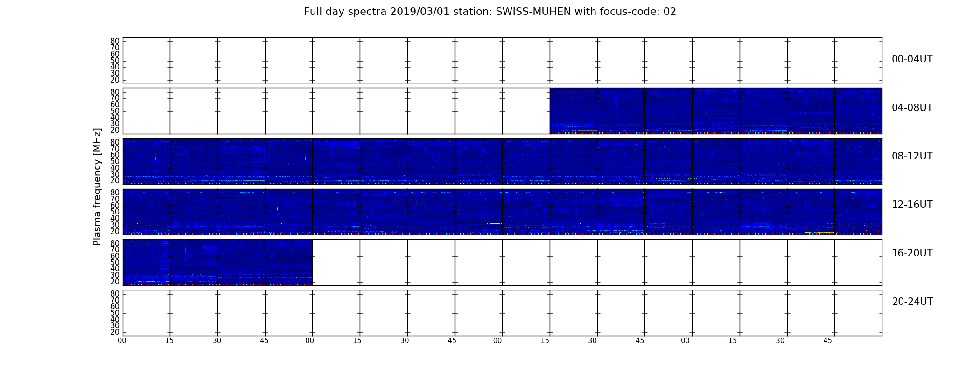Screen dimensions: 980x373
Task: Click the 'Plasma frequency [MHz]' axis label
Action: (97, 186)
